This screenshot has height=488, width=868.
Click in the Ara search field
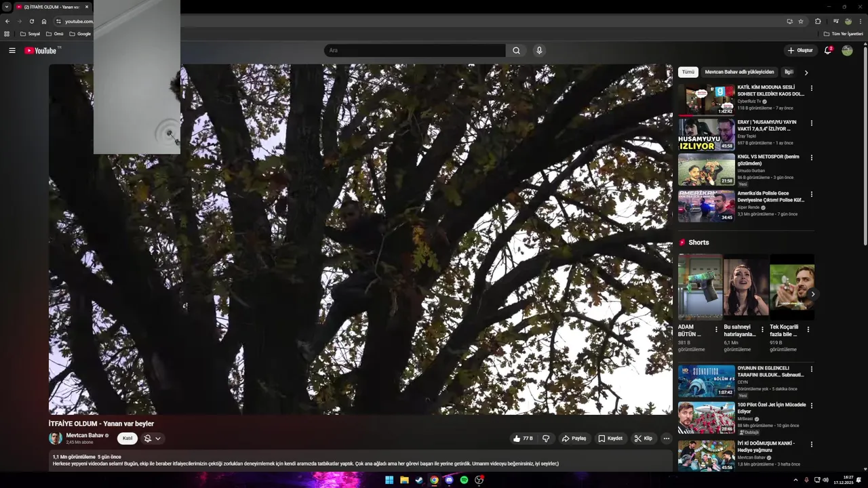pos(415,50)
